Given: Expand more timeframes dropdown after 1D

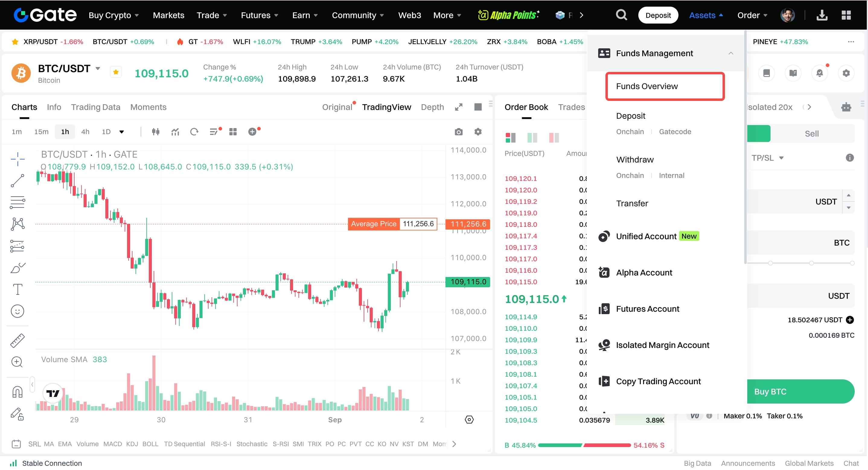Looking at the screenshot, I should (122, 132).
